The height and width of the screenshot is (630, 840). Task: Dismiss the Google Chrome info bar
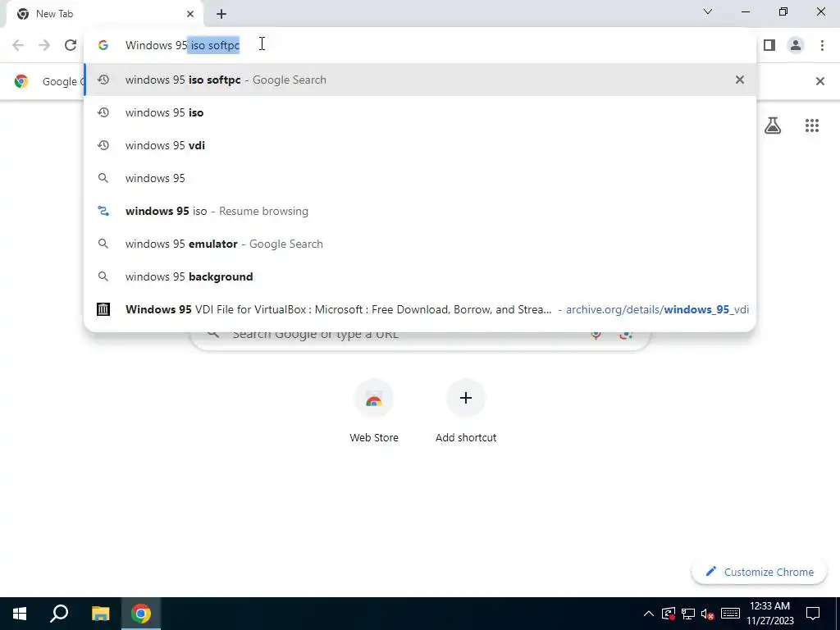click(819, 81)
